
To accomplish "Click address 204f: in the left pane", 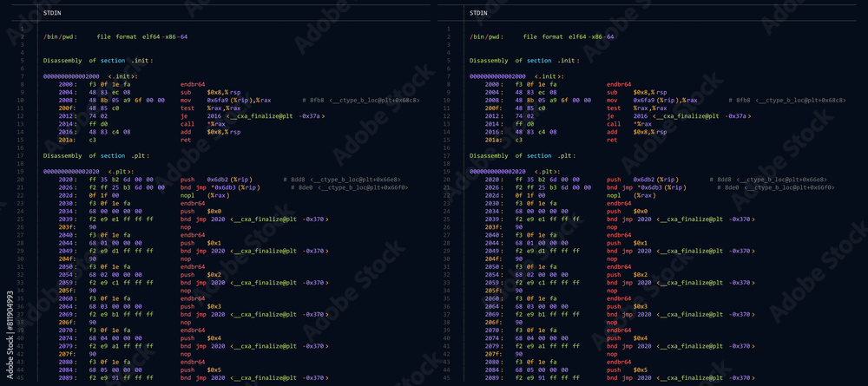I will pos(68,259).
